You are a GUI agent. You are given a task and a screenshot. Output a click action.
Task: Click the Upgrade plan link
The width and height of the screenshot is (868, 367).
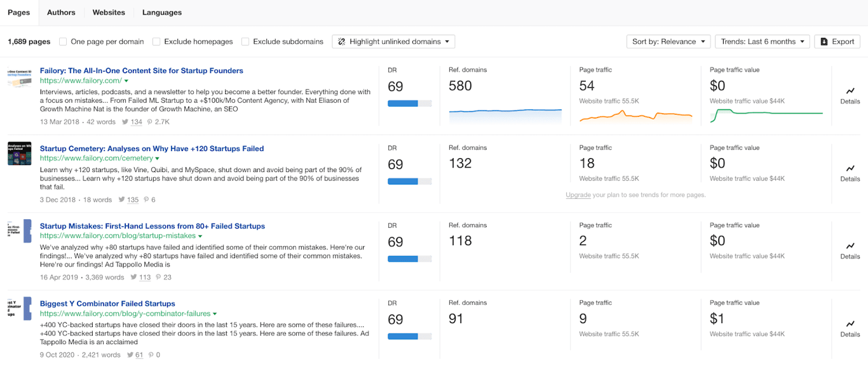578,195
